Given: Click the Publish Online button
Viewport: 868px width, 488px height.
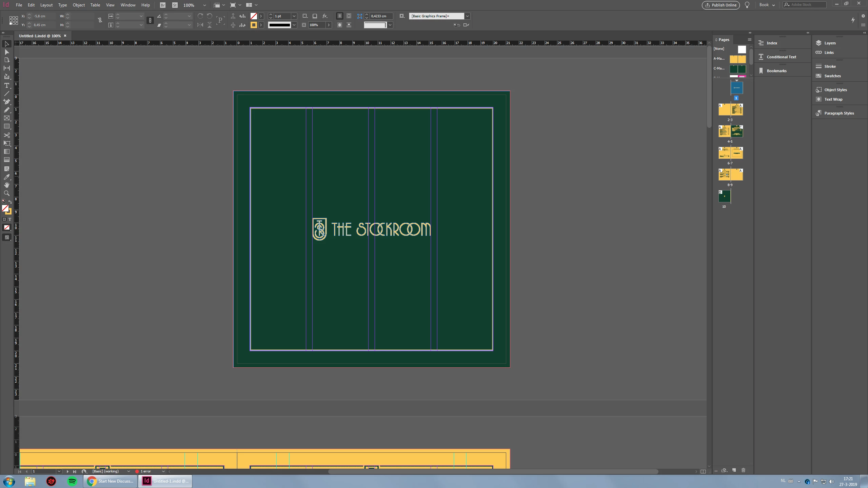Looking at the screenshot, I should click(721, 5).
